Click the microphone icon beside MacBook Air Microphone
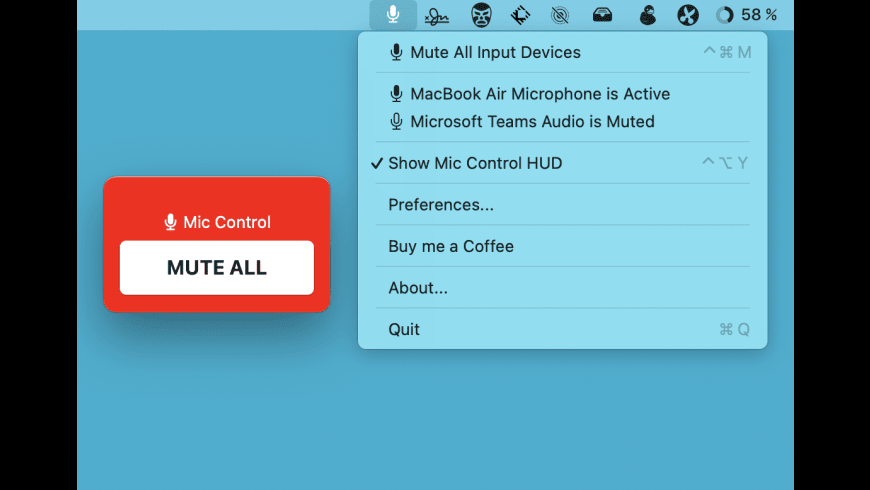This screenshot has width=870, height=490. click(396, 93)
